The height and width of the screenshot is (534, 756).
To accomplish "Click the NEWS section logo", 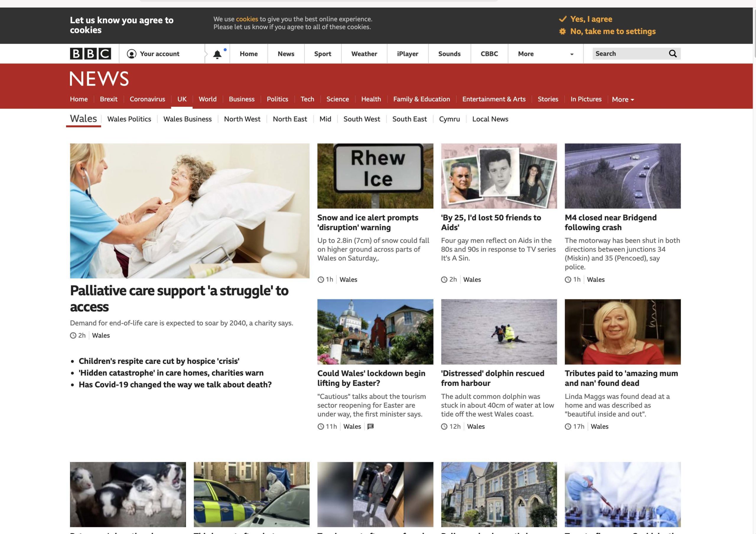I will click(99, 79).
